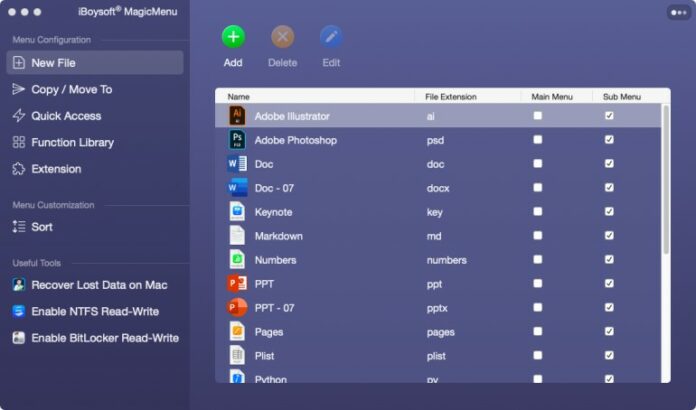Click the Delete icon with X
The height and width of the screenshot is (410, 696).
click(x=282, y=37)
